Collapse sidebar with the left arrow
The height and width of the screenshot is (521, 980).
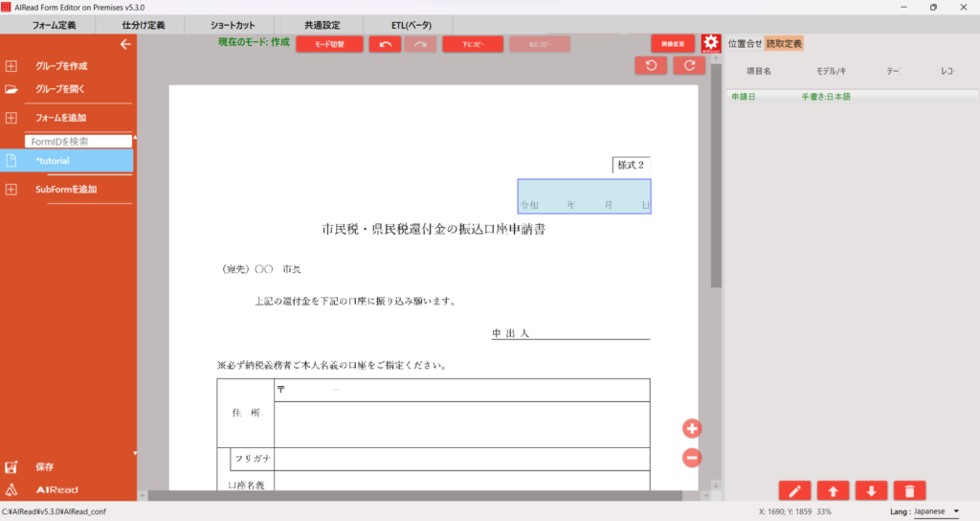pyautogui.click(x=124, y=44)
